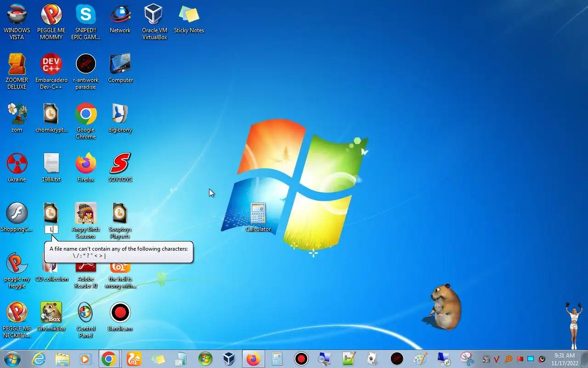Viewport: 588px width, 368px height.
Task: Select the Control Panel desktop icon
Action: (86, 320)
